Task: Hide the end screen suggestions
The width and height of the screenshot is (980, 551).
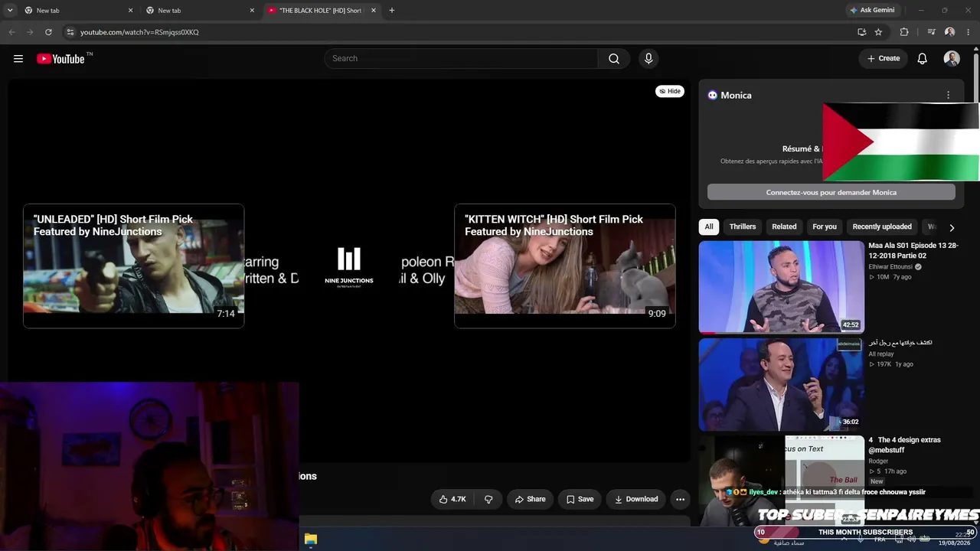Action: coord(670,91)
